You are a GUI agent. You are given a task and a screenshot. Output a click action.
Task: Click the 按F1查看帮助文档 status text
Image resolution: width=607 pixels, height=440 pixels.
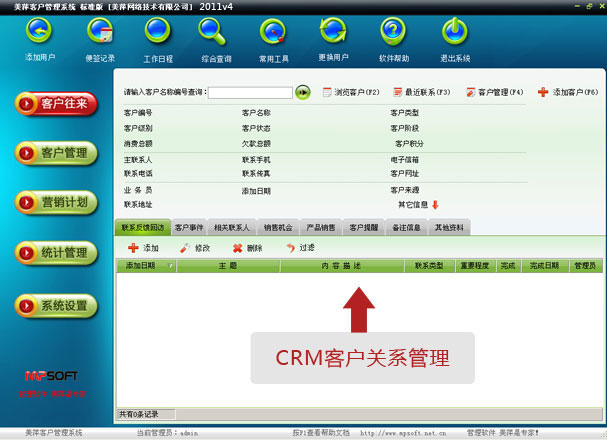321,433
